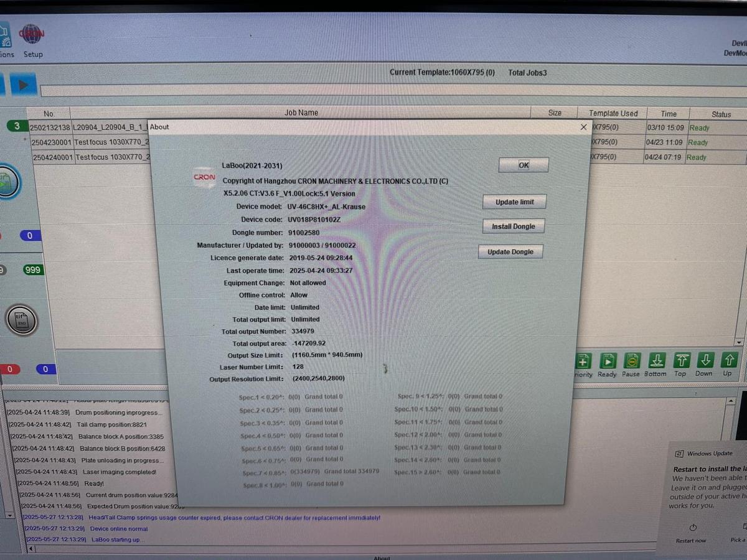The width and height of the screenshot is (747, 560).
Task: Click the Install Dongle button
Action: click(513, 226)
